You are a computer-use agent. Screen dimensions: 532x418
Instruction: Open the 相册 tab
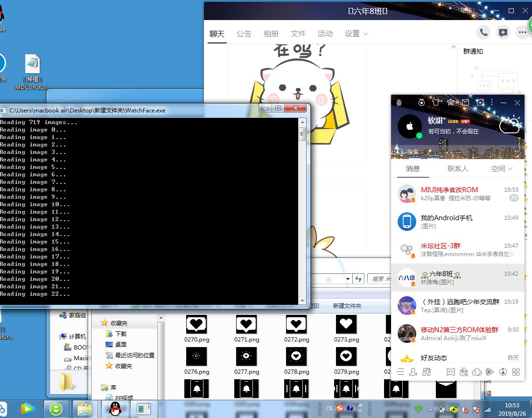click(x=271, y=34)
